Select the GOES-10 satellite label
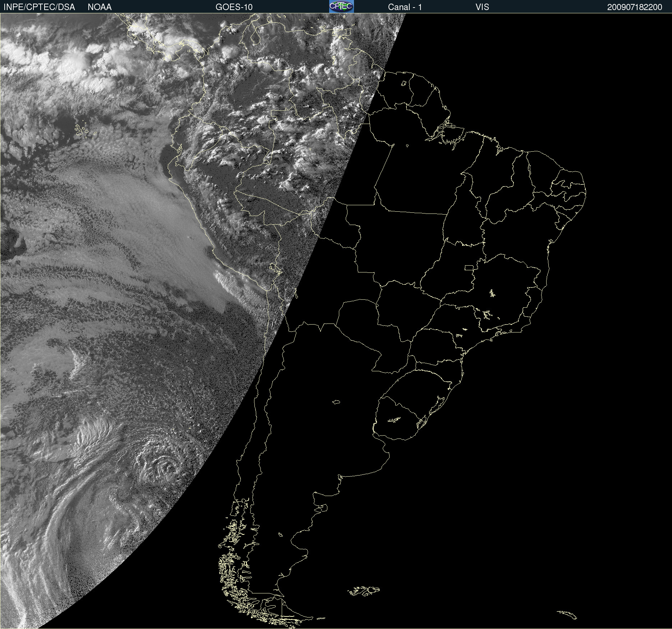Viewport: 672px width, 629px height. click(x=234, y=7)
